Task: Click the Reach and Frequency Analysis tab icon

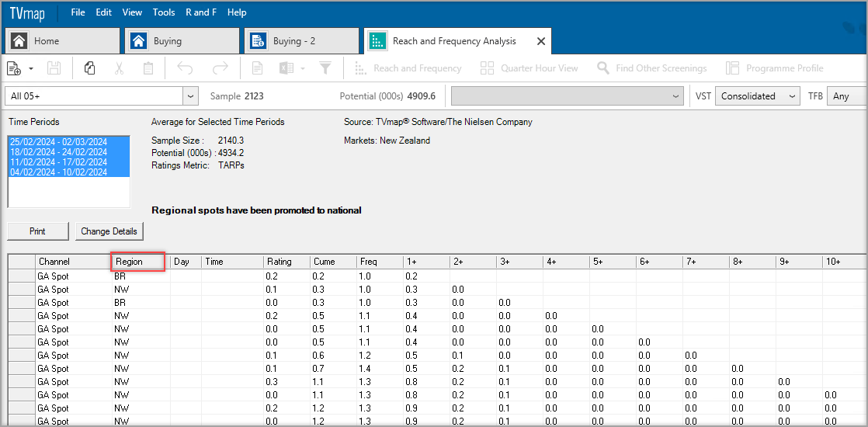Action: pyautogui.click(x=377, y=41)
